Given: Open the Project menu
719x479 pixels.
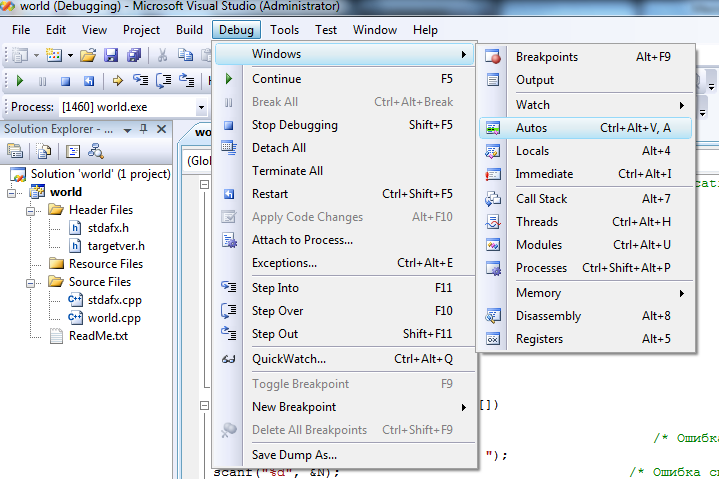Looking at the screenshot, I should pyautogui.click(x=141, y=30).
